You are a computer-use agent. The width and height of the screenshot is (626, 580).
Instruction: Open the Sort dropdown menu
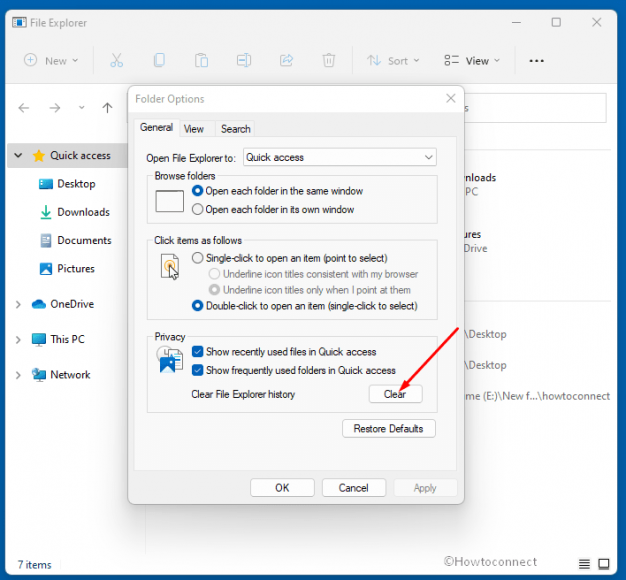click(x=393, y=61)
